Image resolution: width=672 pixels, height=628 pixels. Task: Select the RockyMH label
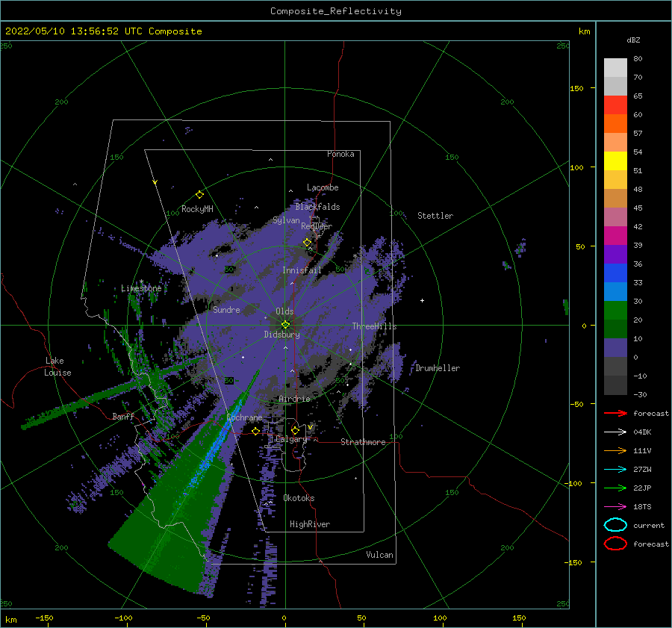click(197, 209)
